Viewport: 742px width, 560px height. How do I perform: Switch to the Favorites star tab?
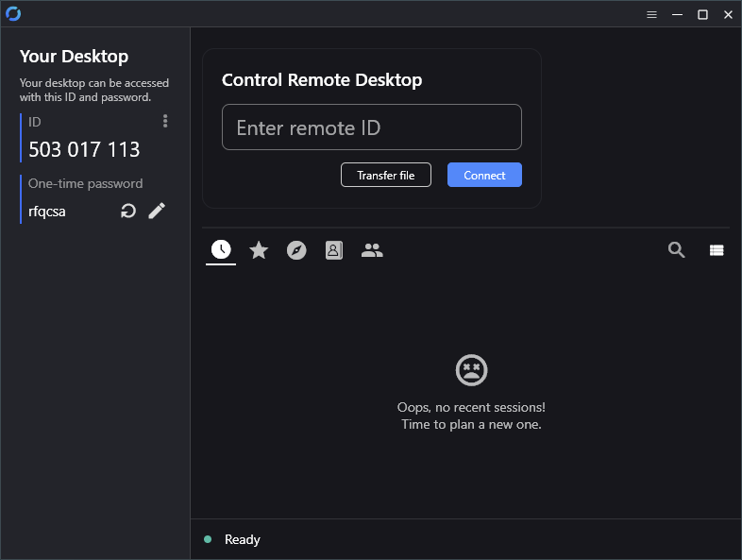(x=259, y=249)
